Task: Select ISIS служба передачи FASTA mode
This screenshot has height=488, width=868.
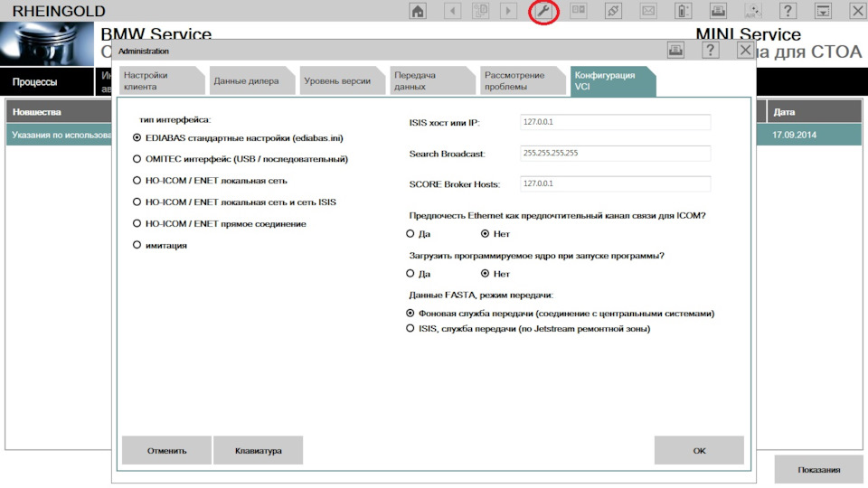Action: pyautogui.click(x=528, y=329)
